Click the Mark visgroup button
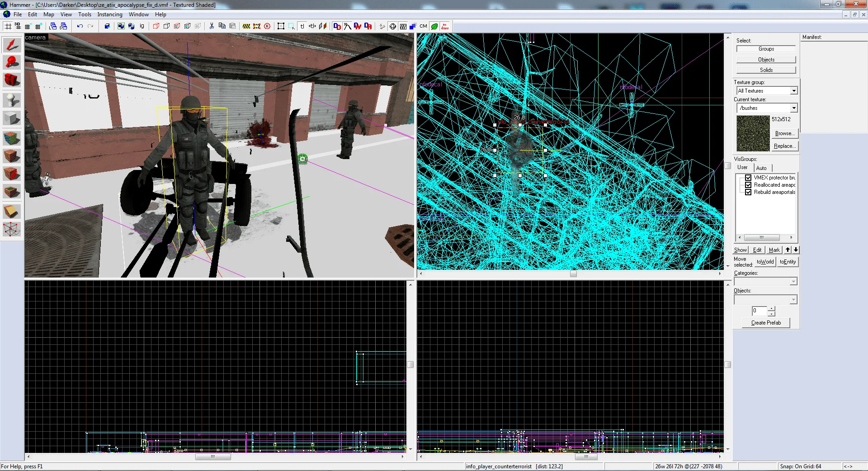Image resolution: width=868 pixels, height=471 pixels. [774, 250]
